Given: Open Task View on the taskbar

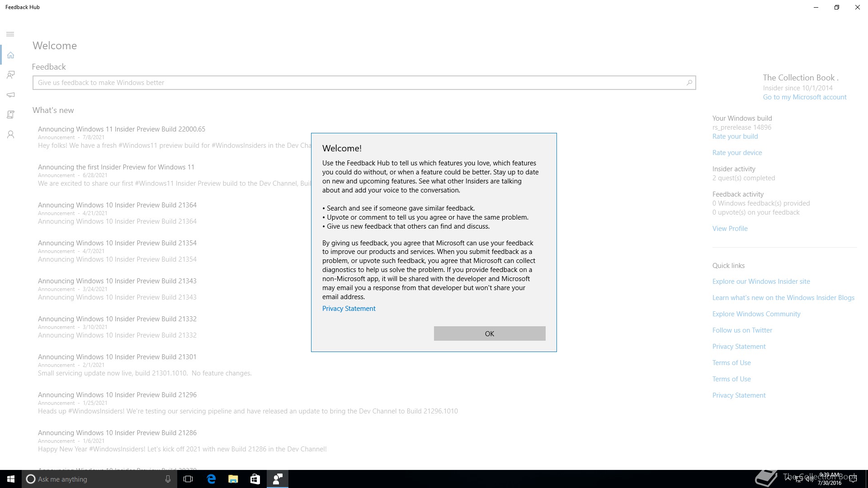Looking at the screenshot, I should pyautogui.click(x=188, y=479).
